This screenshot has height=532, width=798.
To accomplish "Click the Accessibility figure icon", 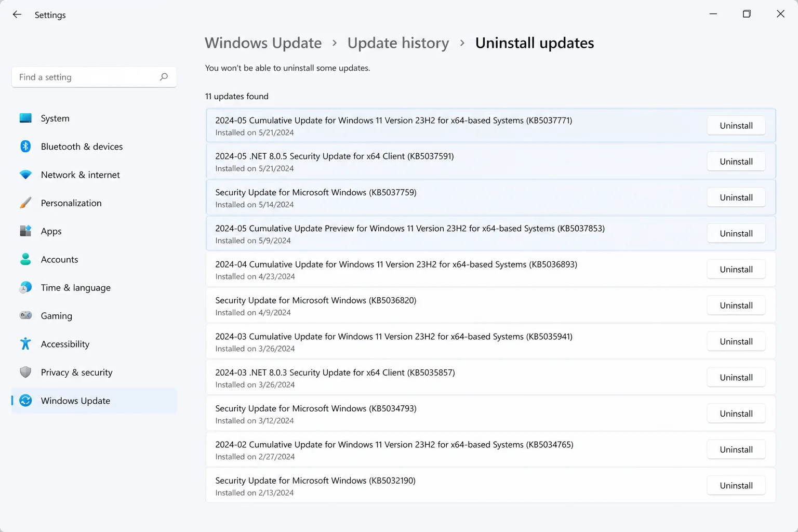I will coord(25,343).
